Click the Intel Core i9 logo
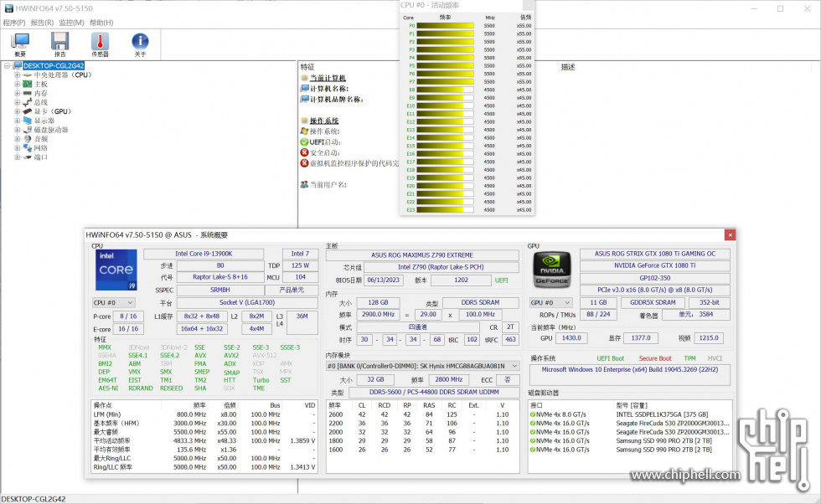This screenshot has height=504, width=821. pos(116,270)
